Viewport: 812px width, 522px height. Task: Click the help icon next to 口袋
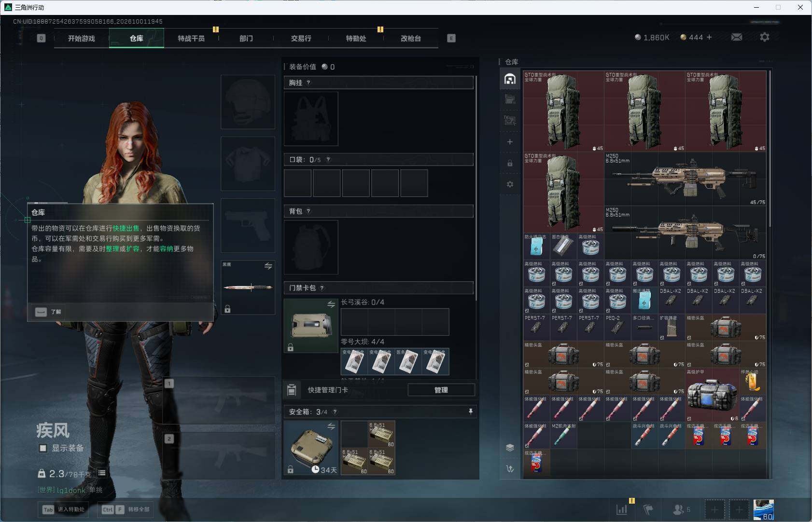[x=328, y=159]
